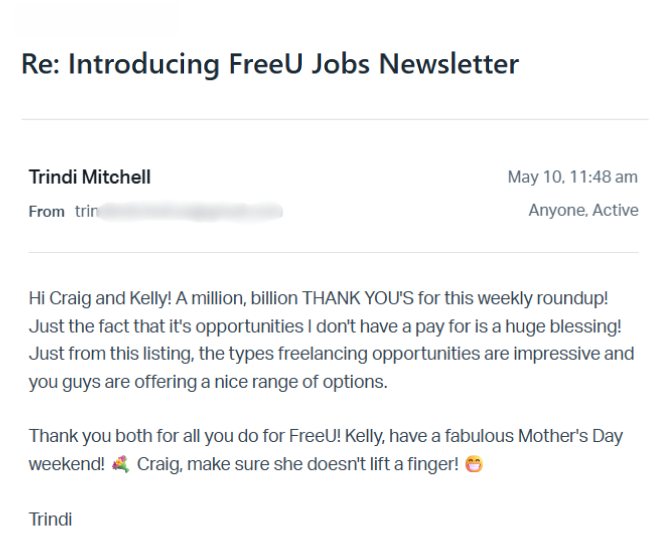This screenshot has height=550, width=670.
Task: Click the "Anyone, Active" status text
Action: pos(583,210)
